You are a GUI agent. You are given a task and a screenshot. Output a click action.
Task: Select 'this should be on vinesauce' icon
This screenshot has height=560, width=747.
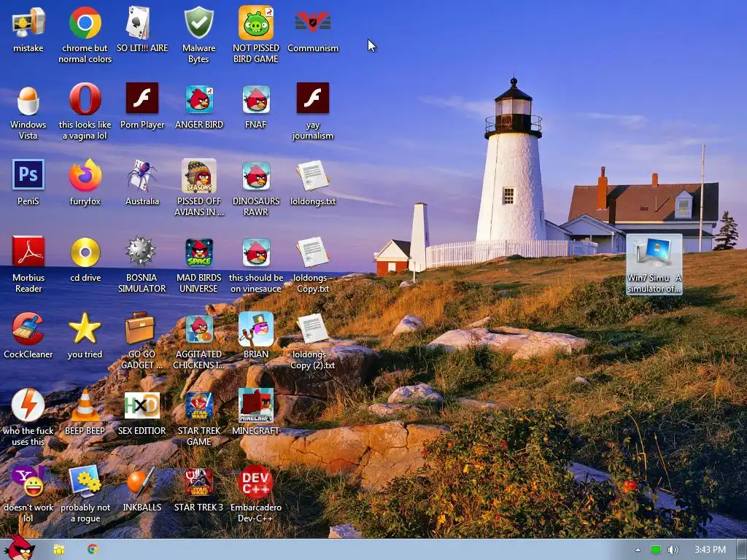click(x=256, y=253)
